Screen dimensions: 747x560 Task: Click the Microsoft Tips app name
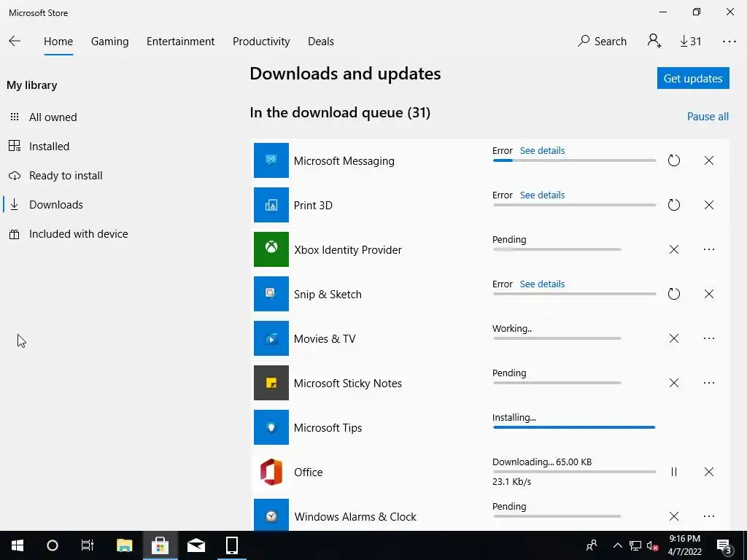328,427
